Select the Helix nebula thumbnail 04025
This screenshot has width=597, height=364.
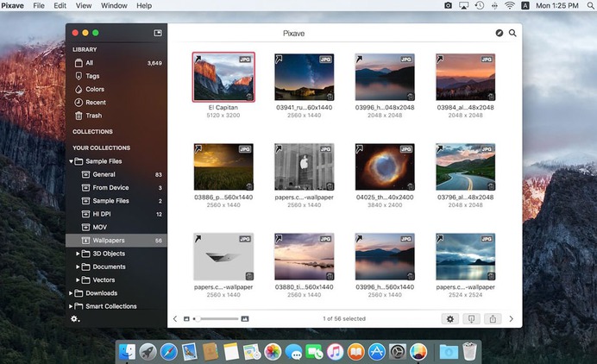(385, 166)
